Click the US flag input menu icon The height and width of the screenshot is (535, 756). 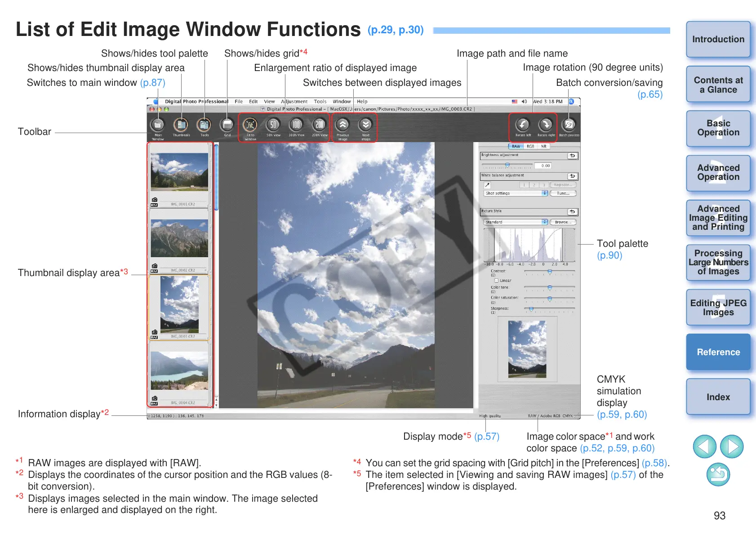515,102
